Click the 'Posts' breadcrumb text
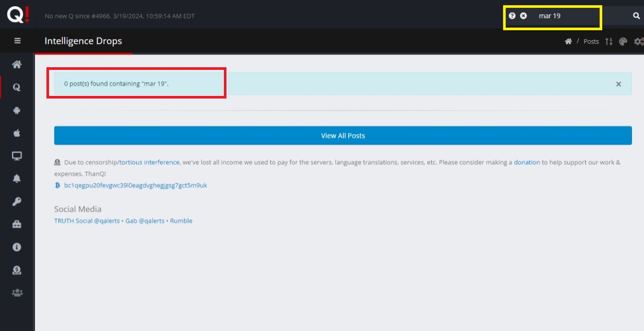This screenshot has width=644, height=331. point(591,41)
